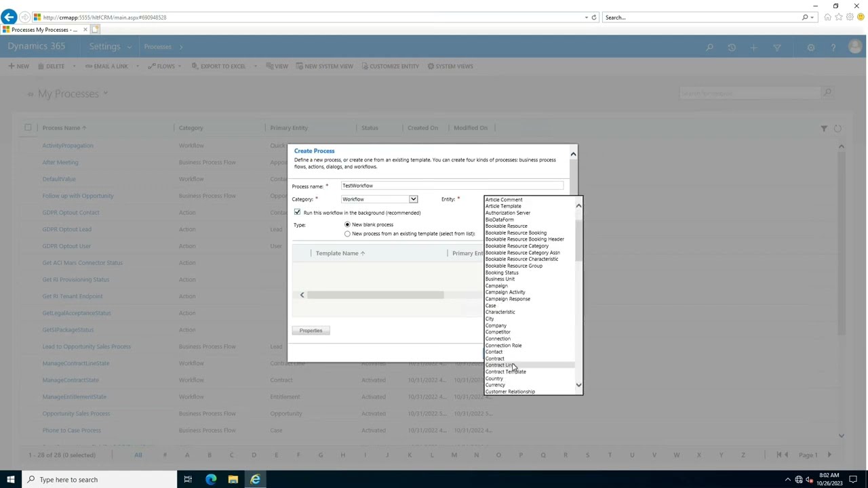Open the browser Home icon

click(x=827, y=18)
